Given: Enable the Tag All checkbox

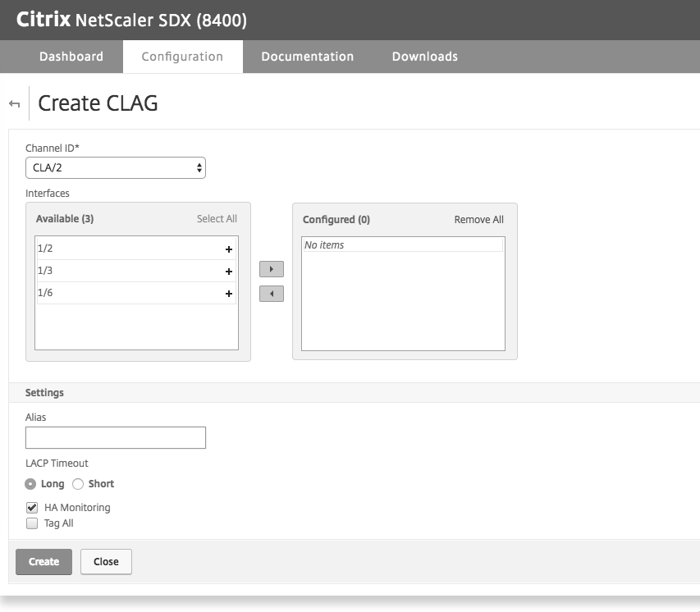Looking at the screenshot, I should tap(32, 523).
